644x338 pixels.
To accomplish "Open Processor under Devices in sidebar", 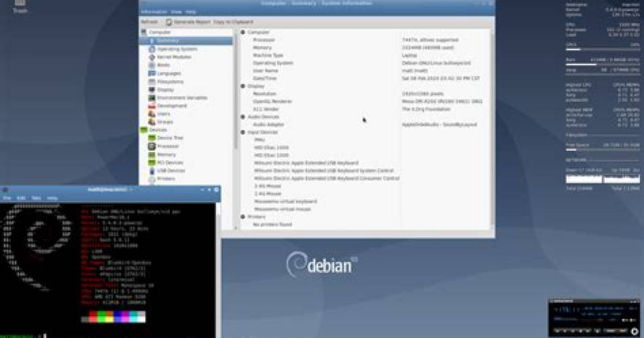I will pyautogui.click(x=168, y=146).
